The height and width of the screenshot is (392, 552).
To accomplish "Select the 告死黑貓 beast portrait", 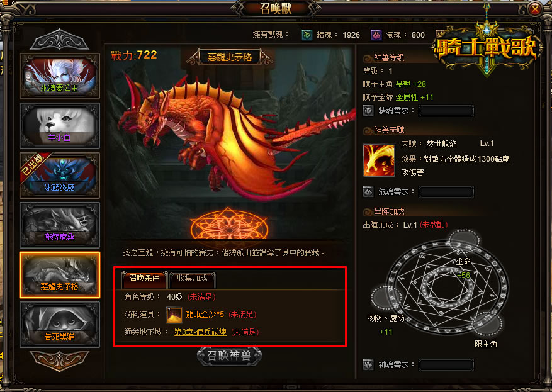I will tap(60, 324).
